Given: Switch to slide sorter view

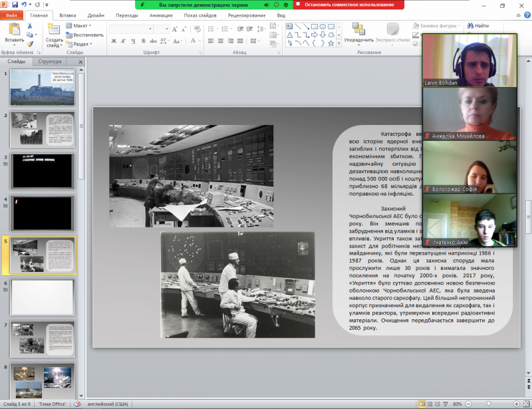Looking at the screenshot, I should coord(430,404).
